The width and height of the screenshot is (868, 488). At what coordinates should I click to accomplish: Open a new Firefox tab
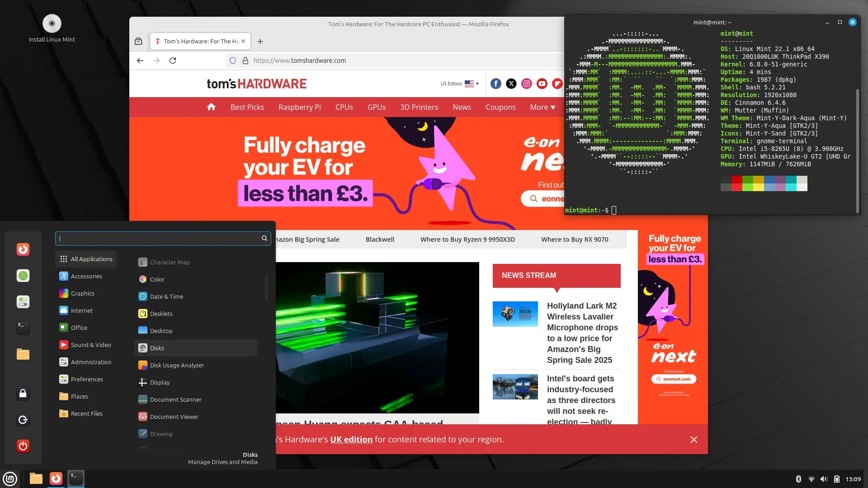click(x=260, y=41)
